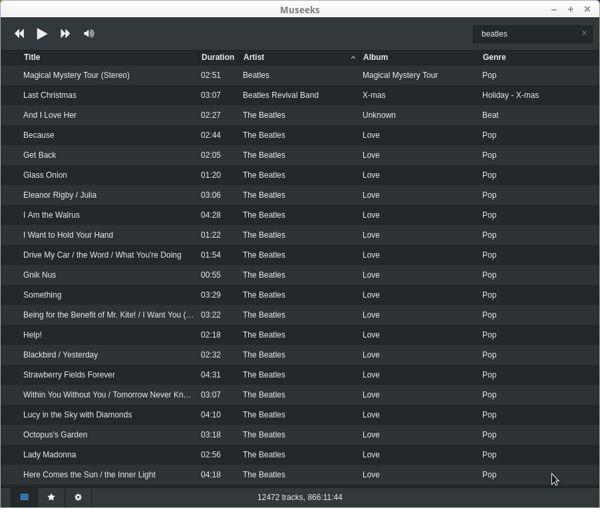Viewport: 600px width, 508px height.
Task: Sort by Album column header
Action: (x=375, y=57)
